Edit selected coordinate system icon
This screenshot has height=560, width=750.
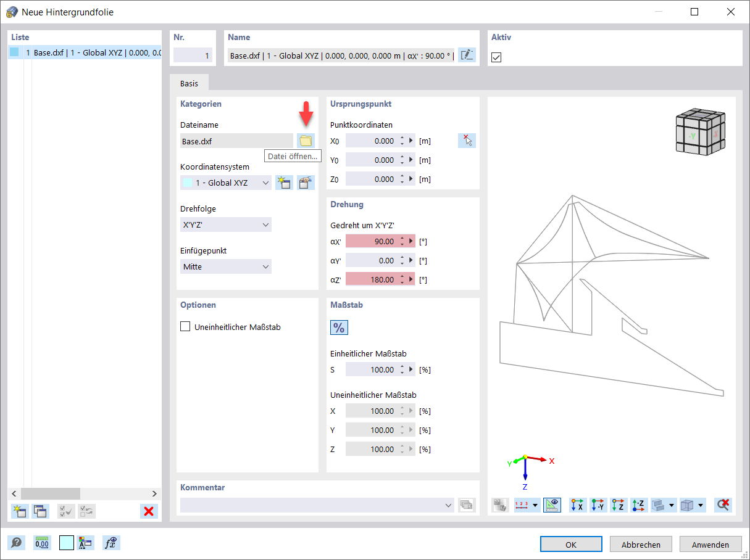click(306, 183)
